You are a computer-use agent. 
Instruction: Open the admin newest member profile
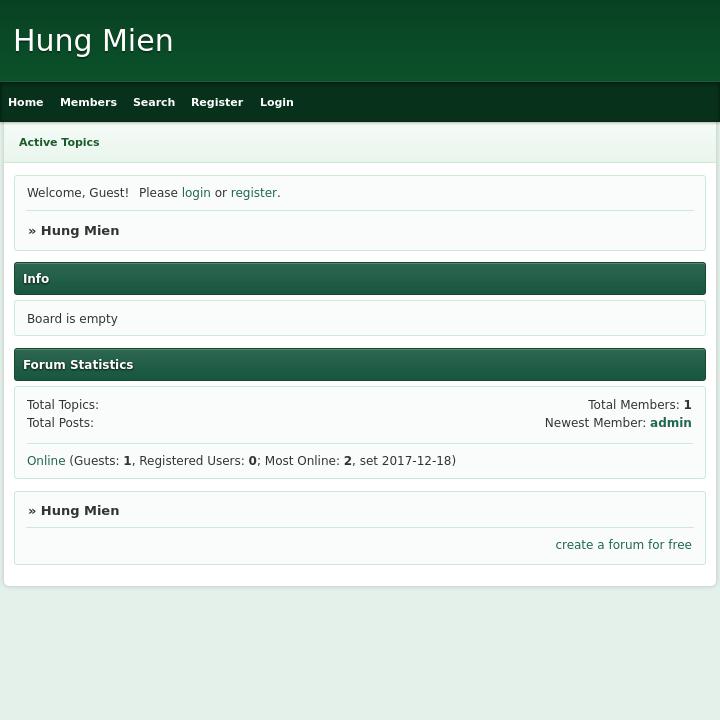tap(670, 422)
